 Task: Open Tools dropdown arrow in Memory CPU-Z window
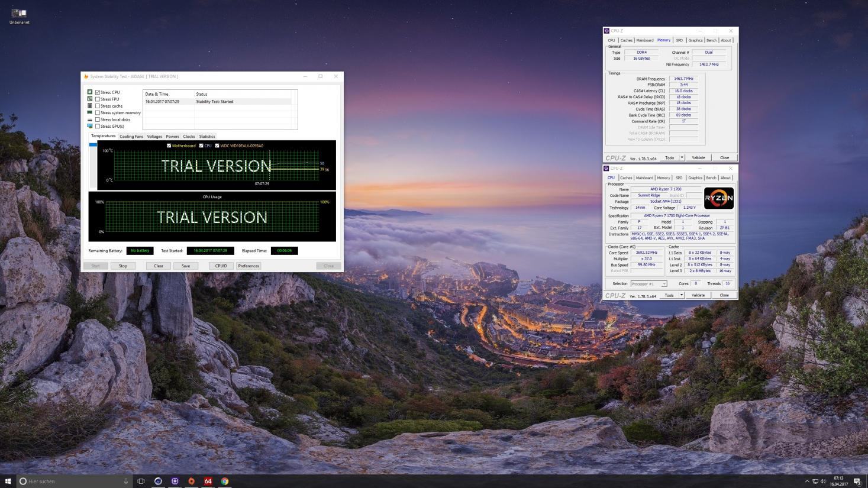[682, 157]
